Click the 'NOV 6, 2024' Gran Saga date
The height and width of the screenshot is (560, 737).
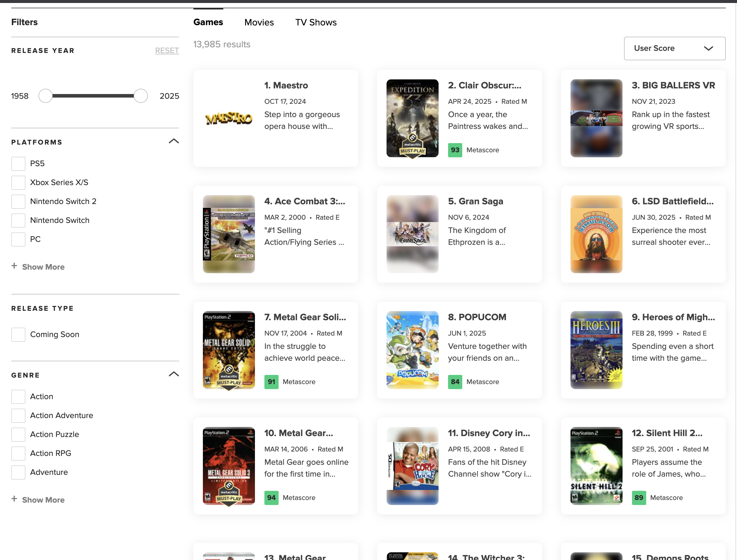click(468, 217)
